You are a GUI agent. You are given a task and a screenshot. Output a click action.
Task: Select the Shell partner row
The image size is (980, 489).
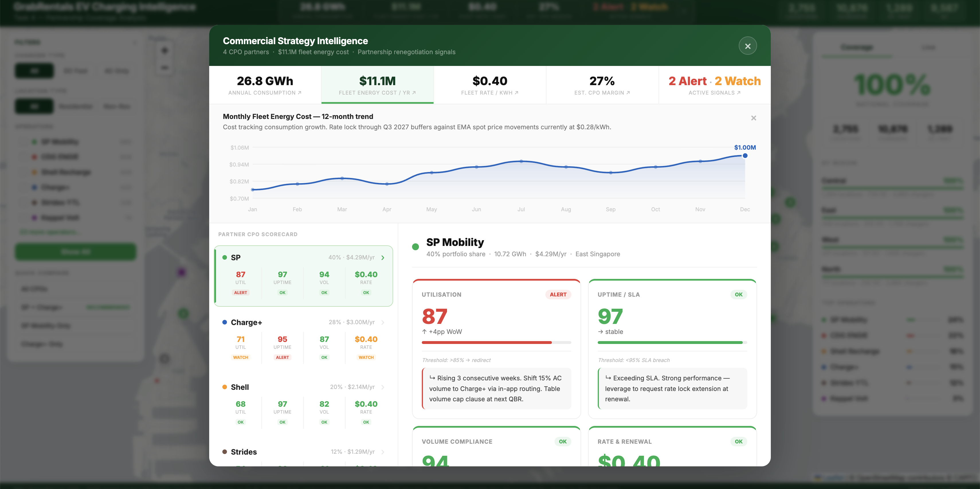coord(240,387)
